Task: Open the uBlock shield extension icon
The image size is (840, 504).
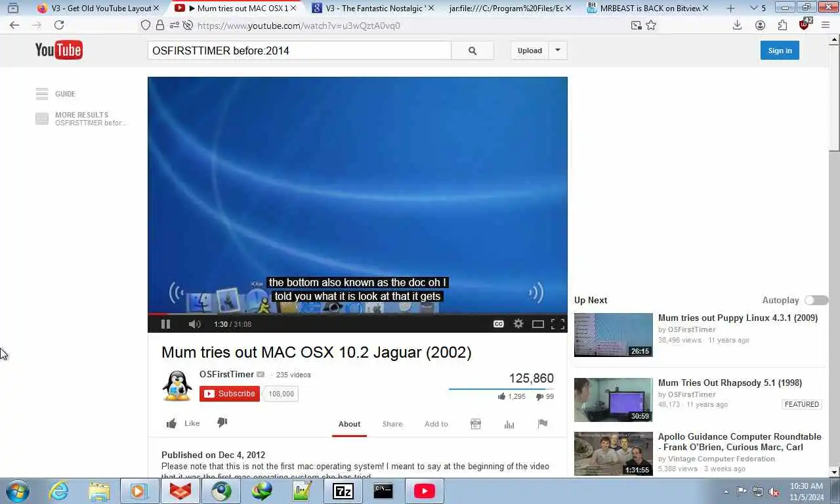Action: click(805, 24)
